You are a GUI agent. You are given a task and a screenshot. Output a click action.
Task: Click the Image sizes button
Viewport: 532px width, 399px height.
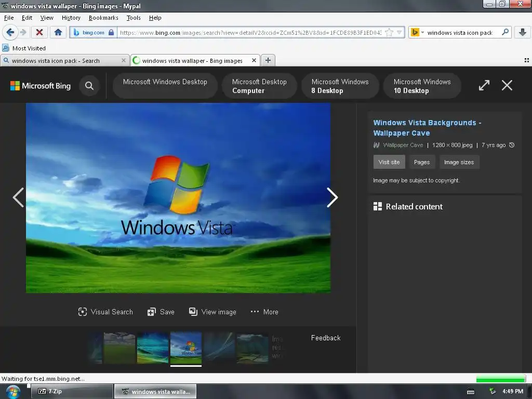(459, 162)
